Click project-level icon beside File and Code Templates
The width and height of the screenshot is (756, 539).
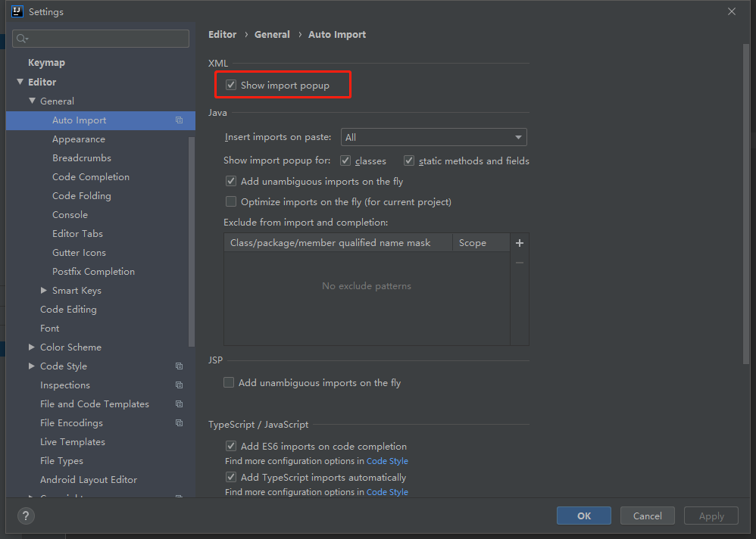pyautogui.click(x=180, y=403)
